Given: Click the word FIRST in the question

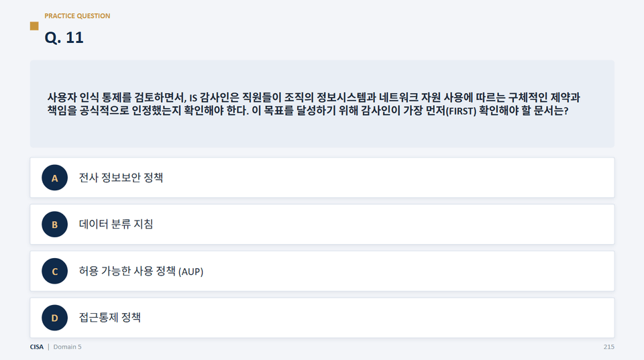Looking at the screenshot, I should pos(461,111).
